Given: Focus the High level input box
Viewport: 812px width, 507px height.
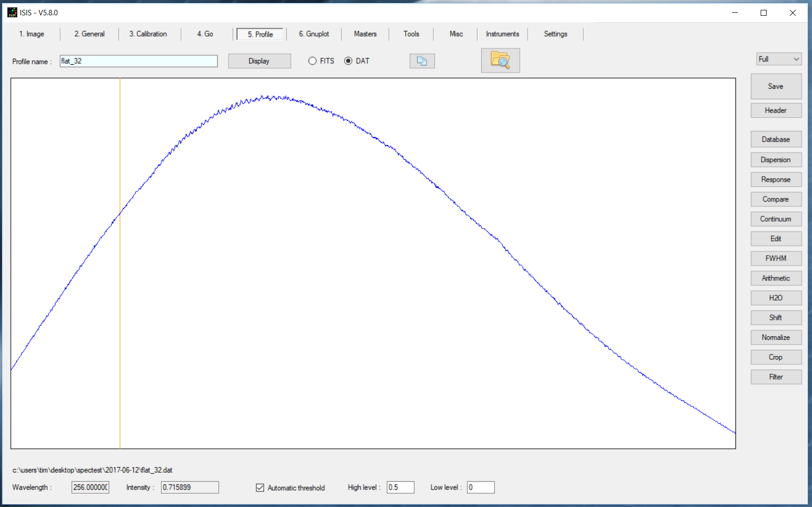Looking at the screenshot, I should pyautogui.click(x=400, y=488).
